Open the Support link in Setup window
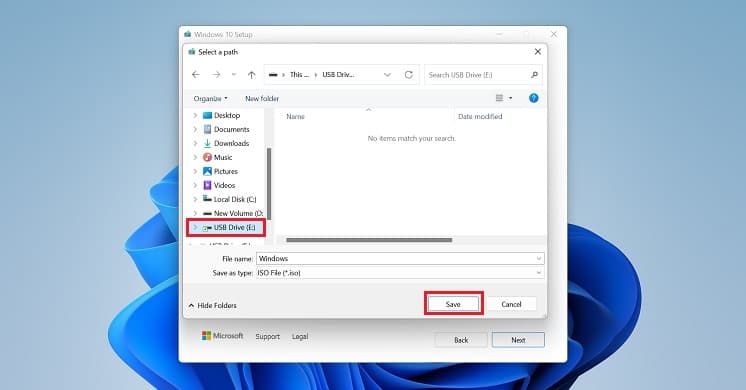Image resolution: width=746 pixels, height=390 pixels. coord(267,336)
